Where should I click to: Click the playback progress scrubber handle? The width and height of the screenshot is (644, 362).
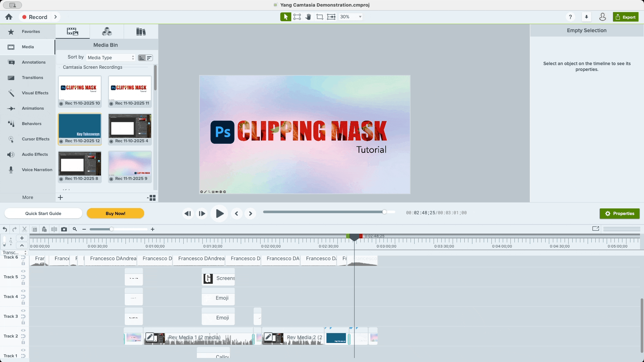click(x=384, y=212)
